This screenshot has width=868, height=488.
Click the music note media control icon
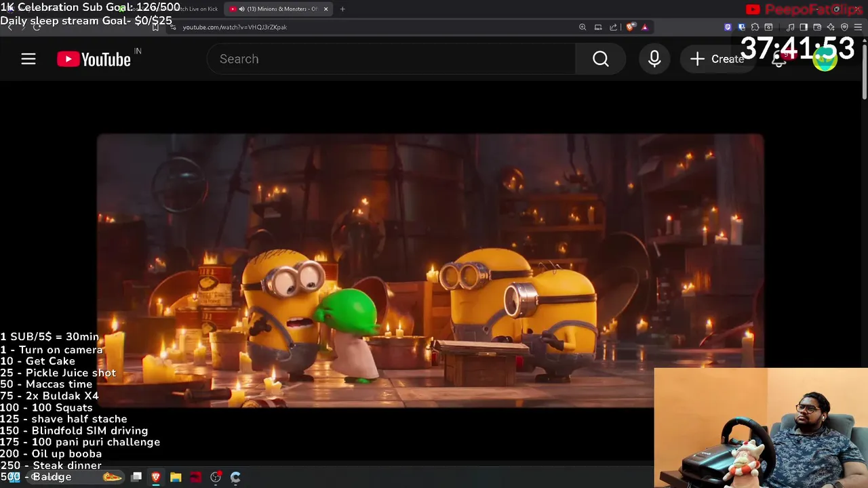(x=790, y=27)
